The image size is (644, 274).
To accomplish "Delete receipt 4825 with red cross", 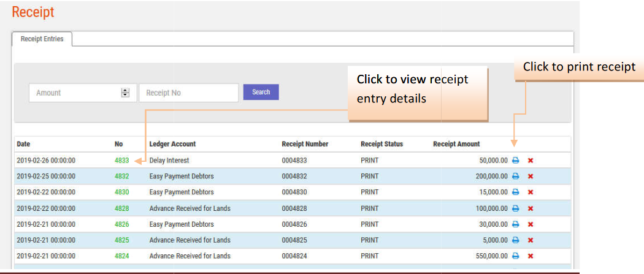I will coord(531,240).
